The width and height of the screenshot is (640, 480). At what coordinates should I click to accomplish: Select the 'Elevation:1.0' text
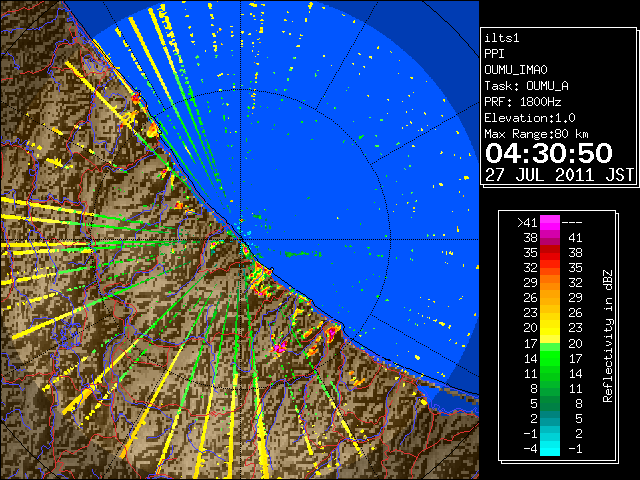[530, 118]
